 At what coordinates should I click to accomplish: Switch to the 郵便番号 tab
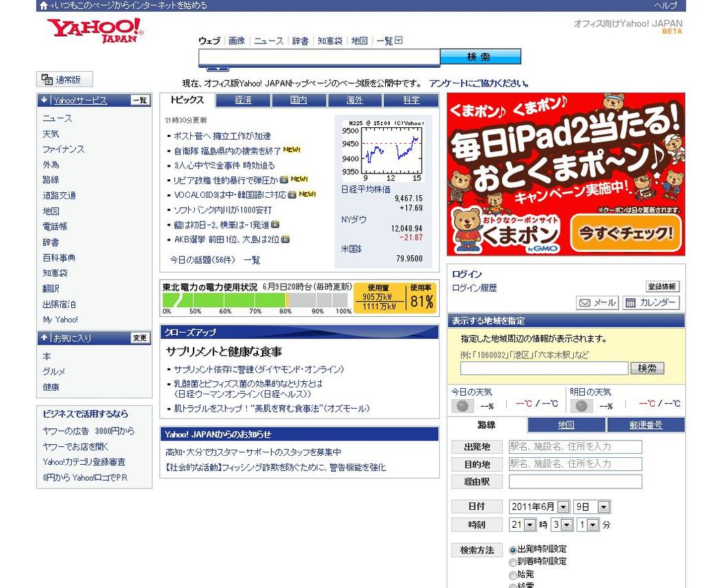[646, 425]
